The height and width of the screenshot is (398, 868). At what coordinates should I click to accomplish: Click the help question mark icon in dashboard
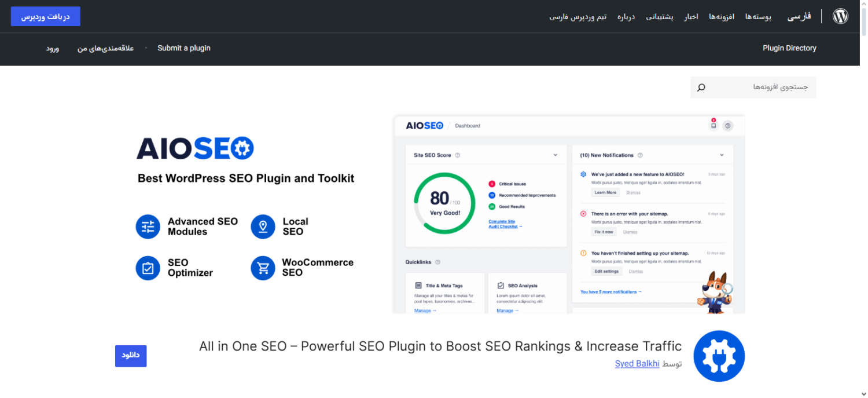click(x=728, y=126)
